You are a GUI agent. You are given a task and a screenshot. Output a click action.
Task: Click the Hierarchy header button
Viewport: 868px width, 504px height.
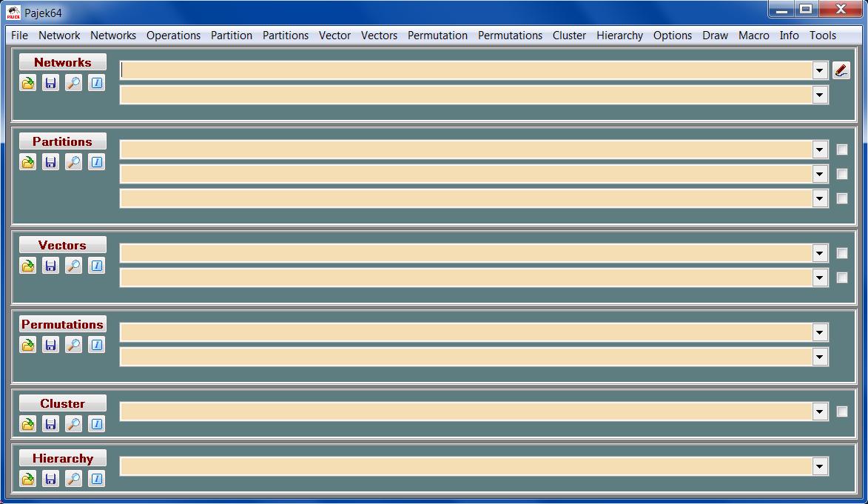(x=63, y=458)
